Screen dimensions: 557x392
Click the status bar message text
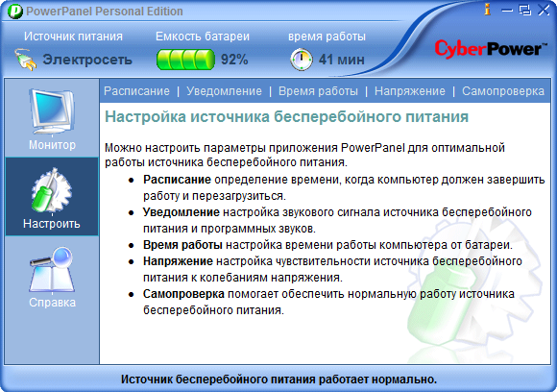pyautogui.click(x=278, y=380)
